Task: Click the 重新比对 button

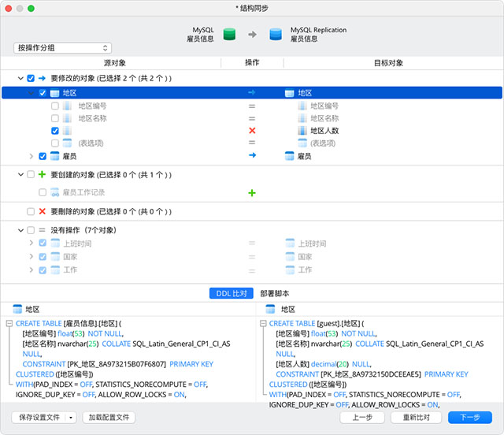Action: coord(417,418)
